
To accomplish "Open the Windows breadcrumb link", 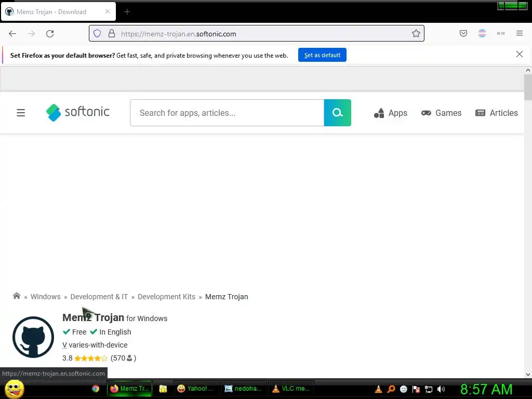I will (x=46, y=297).
